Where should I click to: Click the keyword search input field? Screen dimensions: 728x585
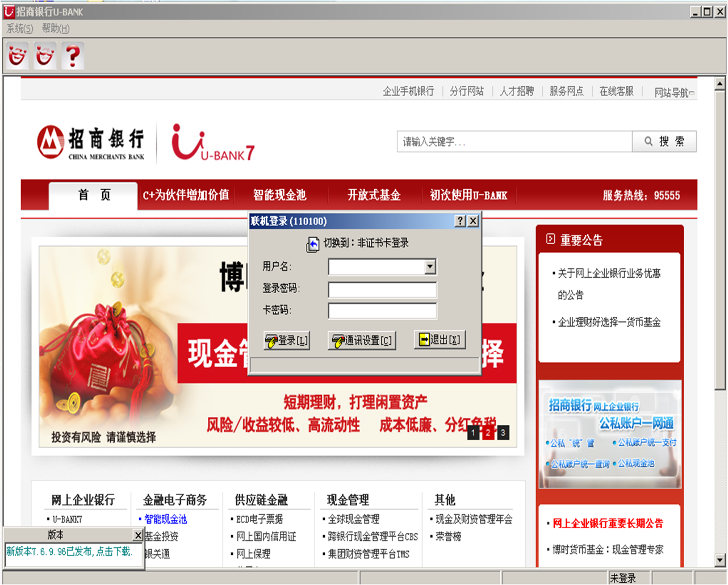pyautogui.click(x=514, y=141)
